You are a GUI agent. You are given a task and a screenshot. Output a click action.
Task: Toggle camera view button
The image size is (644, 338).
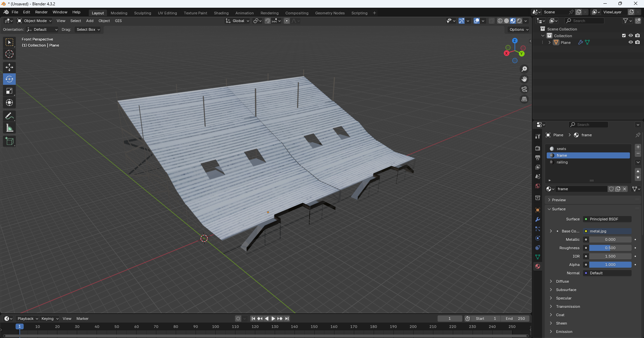click(x=524, y=89)
